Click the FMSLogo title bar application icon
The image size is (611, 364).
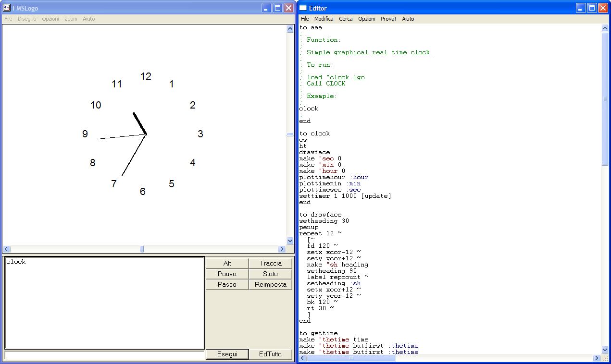[7, 8]
